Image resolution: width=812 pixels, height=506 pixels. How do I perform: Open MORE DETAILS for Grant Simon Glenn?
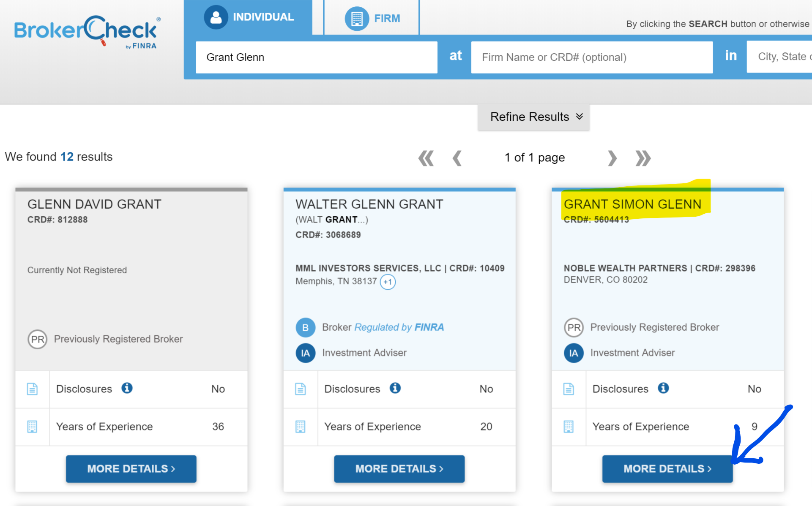pos(667,469)
